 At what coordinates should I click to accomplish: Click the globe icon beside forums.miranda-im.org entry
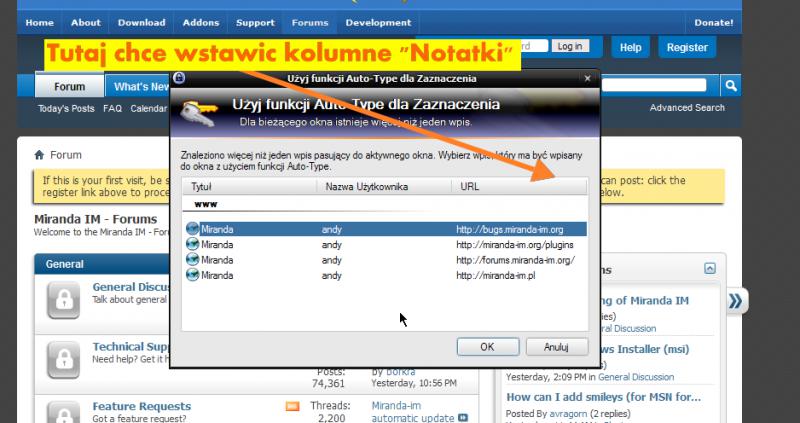coord(192,260)
